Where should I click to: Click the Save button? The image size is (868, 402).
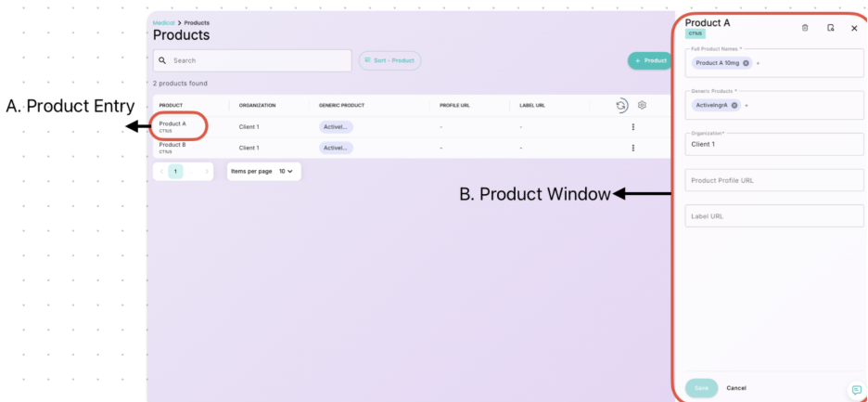coord(701,388)
